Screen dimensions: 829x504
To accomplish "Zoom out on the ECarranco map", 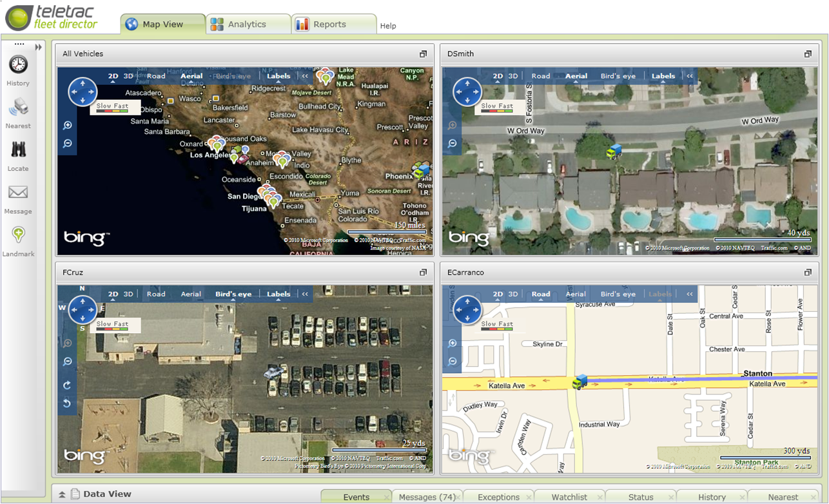I will click(452, 362).
